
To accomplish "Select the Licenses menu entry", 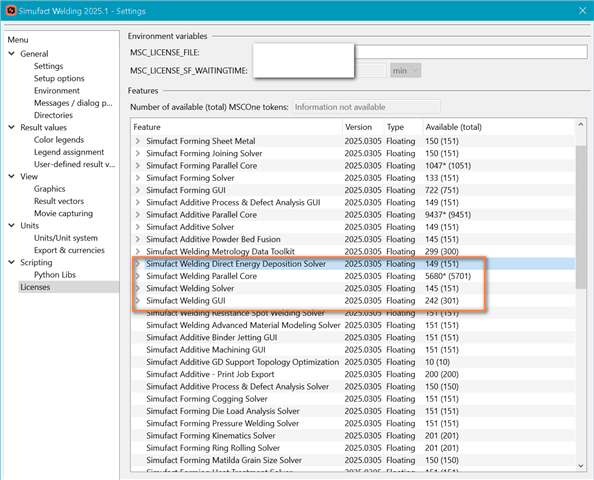I will pos(68,287).
